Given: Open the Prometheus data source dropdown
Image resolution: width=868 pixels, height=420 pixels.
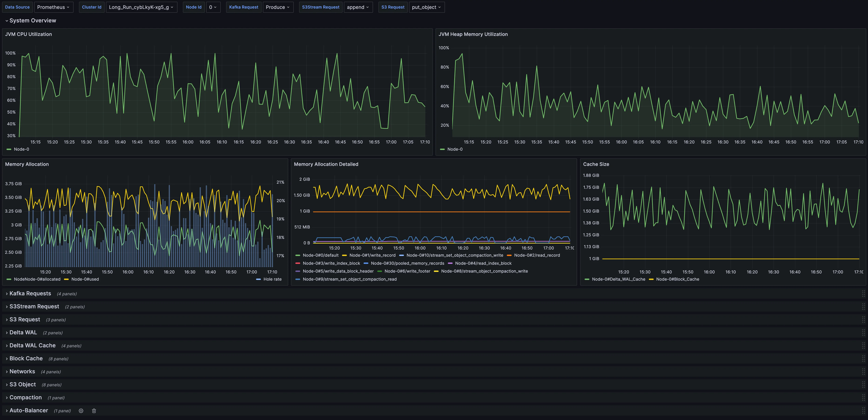Looking at the screenshot, I should (x=53, y=7).
